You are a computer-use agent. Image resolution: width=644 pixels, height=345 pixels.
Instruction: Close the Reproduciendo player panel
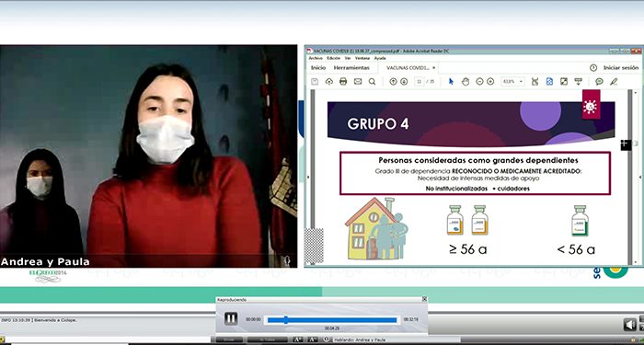coord(424,299)
